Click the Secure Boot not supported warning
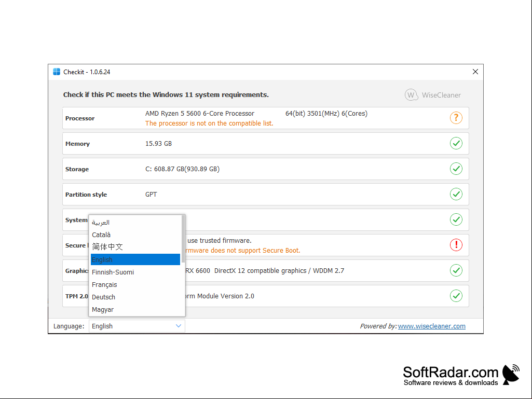Screen dimensions: 532x399 tap(242, 251)
